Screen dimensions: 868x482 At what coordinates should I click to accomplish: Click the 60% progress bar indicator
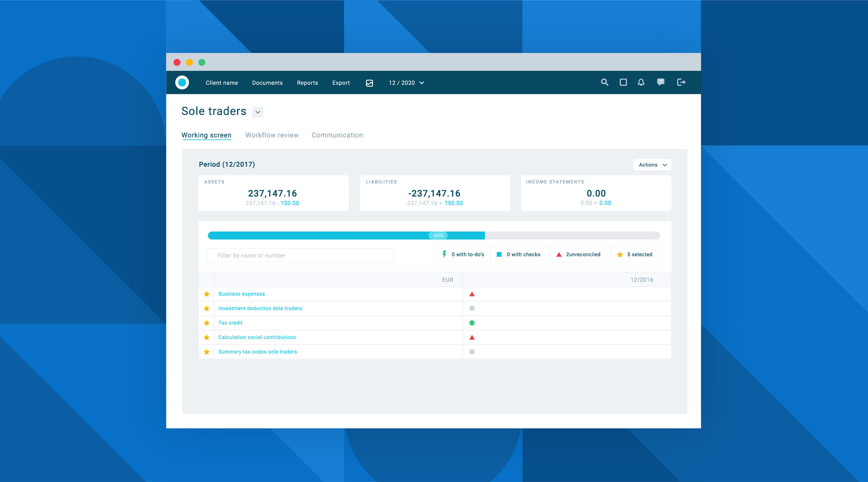point(438,236)
